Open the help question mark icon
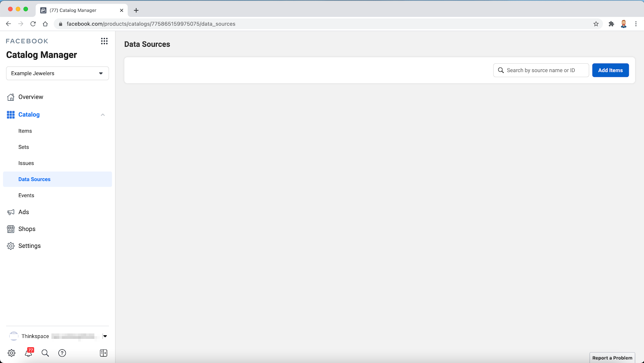 pos(62,353)
